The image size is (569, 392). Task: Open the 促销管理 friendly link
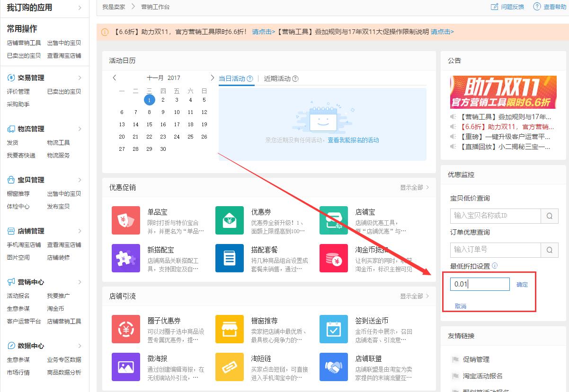click(476, 359)
